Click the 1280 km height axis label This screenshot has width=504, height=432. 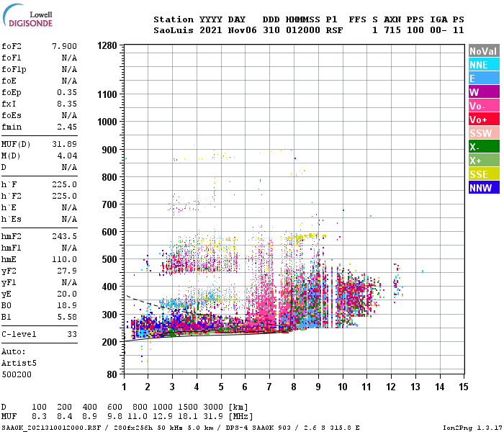pos(107,45)
